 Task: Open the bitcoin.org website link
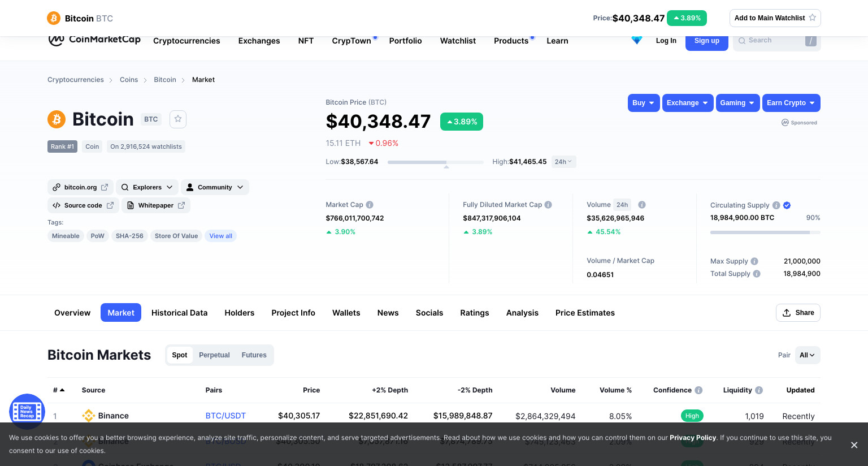(80, 187)
